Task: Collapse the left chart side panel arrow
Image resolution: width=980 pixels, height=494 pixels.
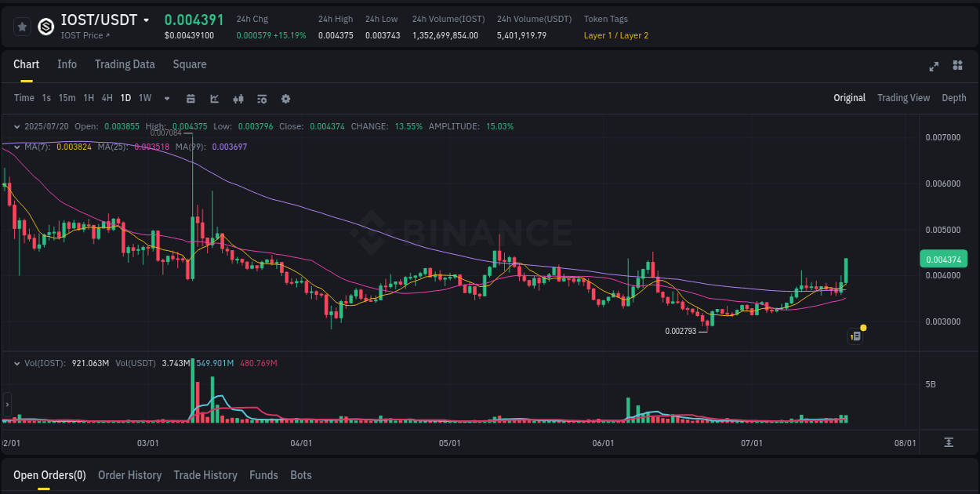Action: [6, 405]
